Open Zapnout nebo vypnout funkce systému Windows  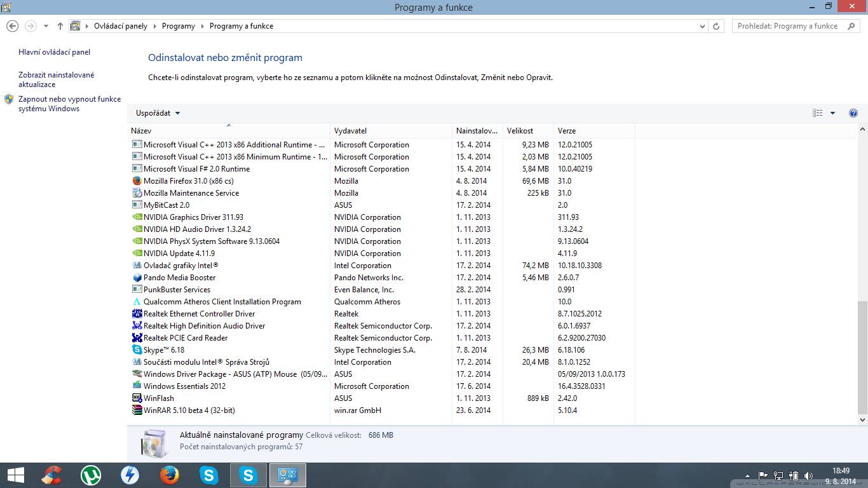69,104
